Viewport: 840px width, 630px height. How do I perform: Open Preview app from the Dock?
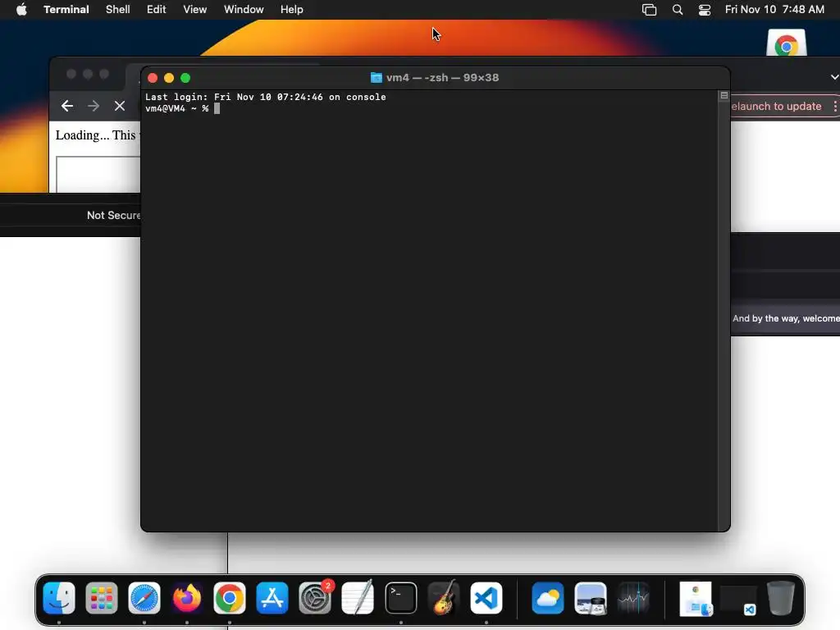click(591, 598)
